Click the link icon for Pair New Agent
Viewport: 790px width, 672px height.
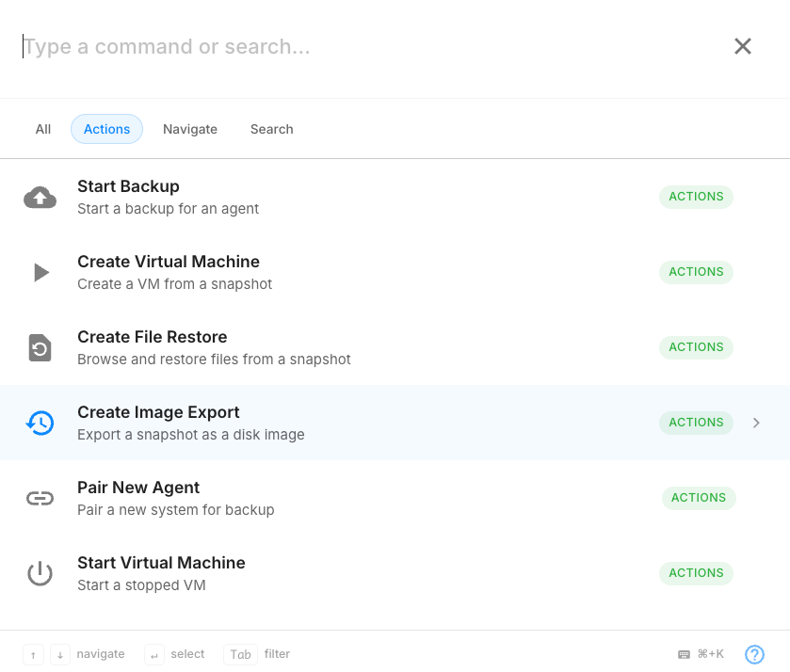(x=40, y=499)
